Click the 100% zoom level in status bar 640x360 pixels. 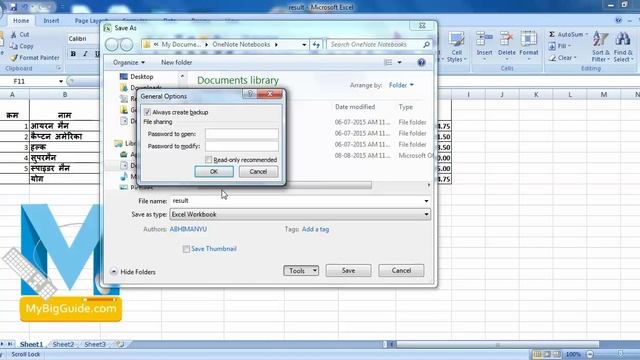point(573,354)
